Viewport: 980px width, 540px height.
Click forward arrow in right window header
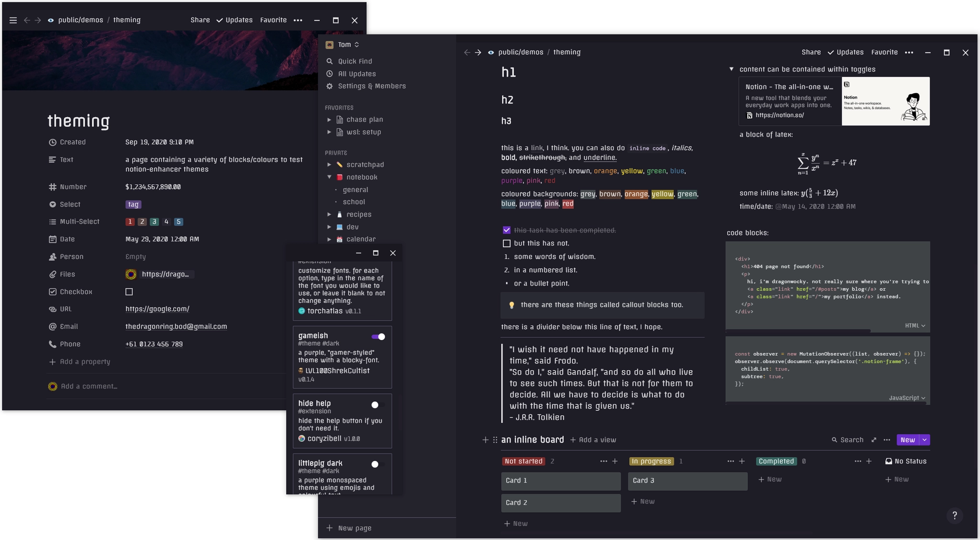click(478, 53)
